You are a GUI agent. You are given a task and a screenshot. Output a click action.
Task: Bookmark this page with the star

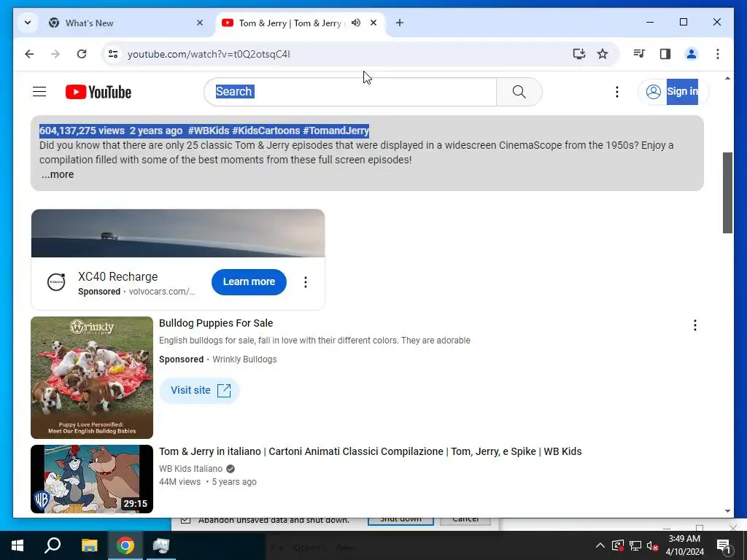(603, 54)
